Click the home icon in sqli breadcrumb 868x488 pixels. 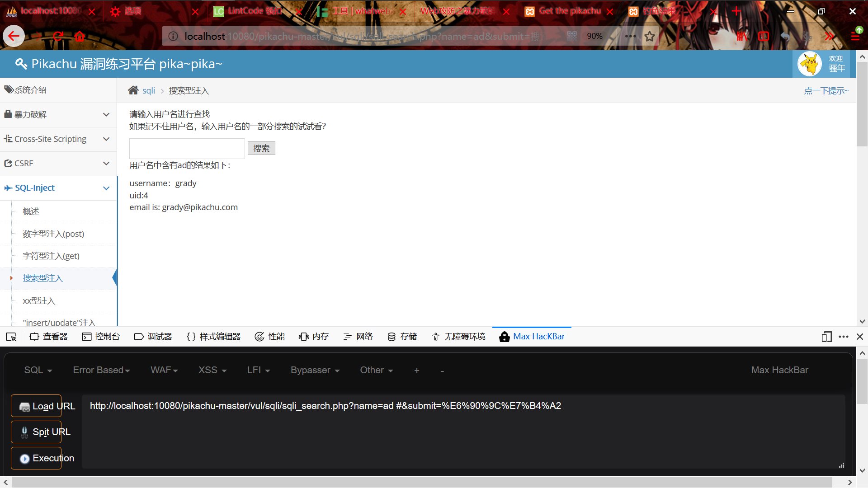pos(133,90)
